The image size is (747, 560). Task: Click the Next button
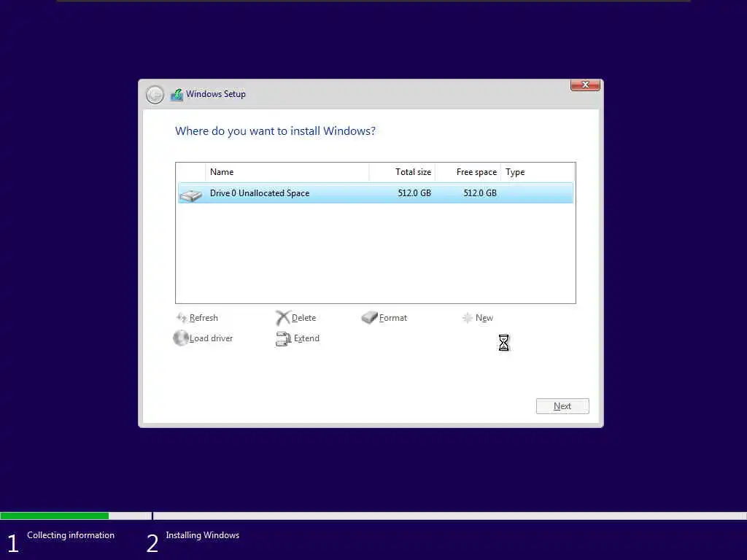click(562, 406)
